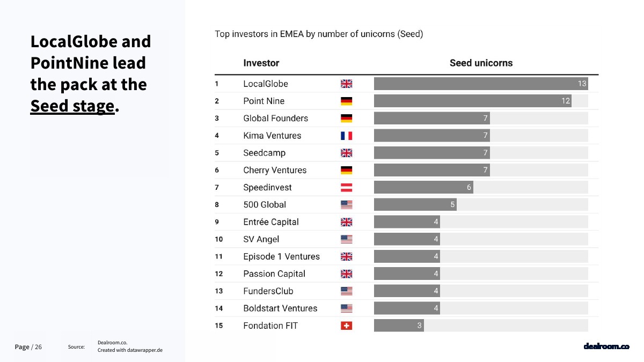Click the "Created with datawrapper.de" credit
This screenshot has width=644, height=362.
[130, 350]
